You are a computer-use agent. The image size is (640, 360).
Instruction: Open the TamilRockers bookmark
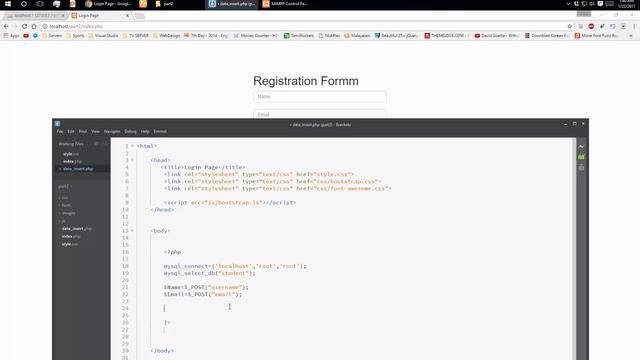point(299,36)
